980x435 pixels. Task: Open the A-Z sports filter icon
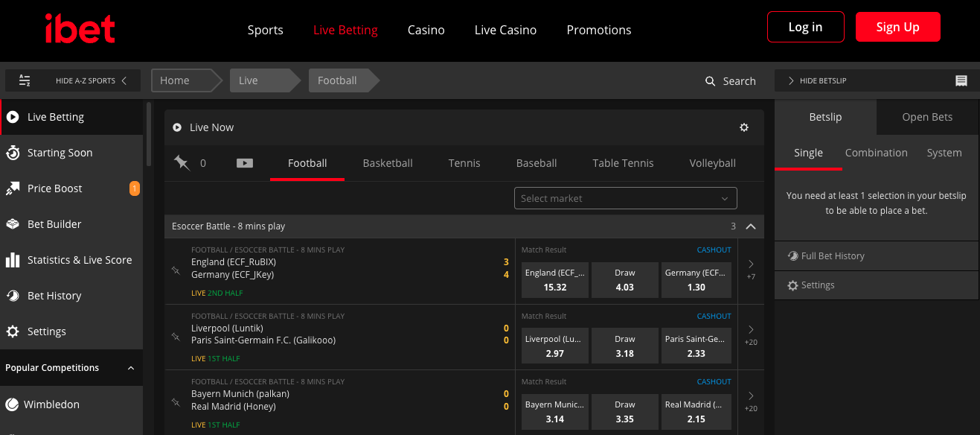25,80
